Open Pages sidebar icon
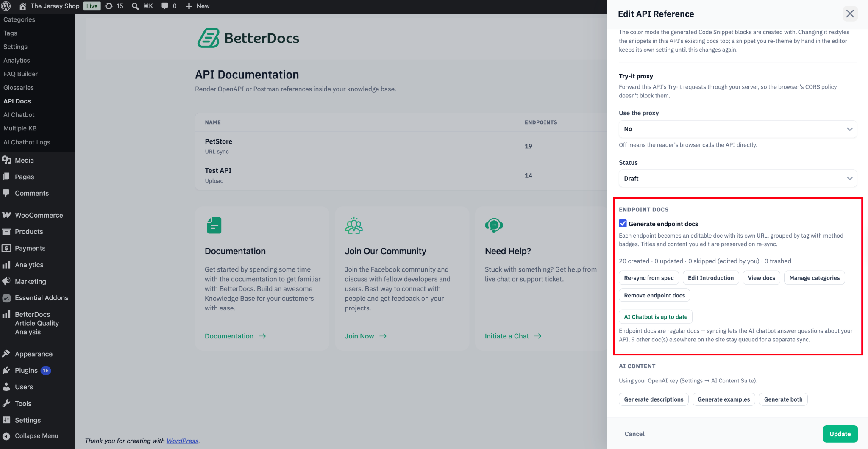Screen dimensions: 868x449 pyautogui.click(x=6, y=177)
